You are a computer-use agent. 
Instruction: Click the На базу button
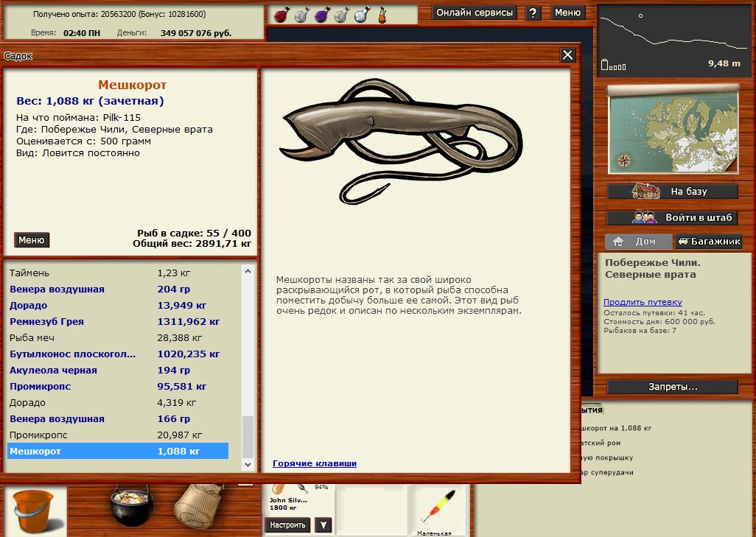point(672,192)
